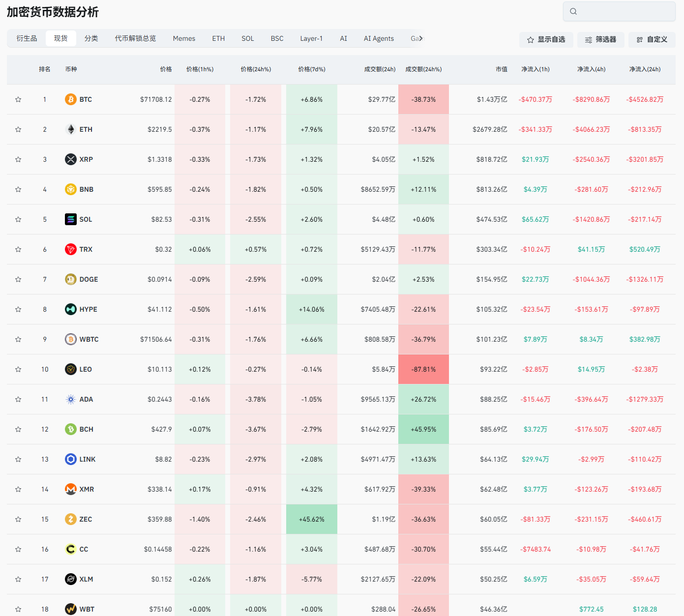Click the Ethereum ETH coin icon

pyautogui.click(x=71, y=129)
